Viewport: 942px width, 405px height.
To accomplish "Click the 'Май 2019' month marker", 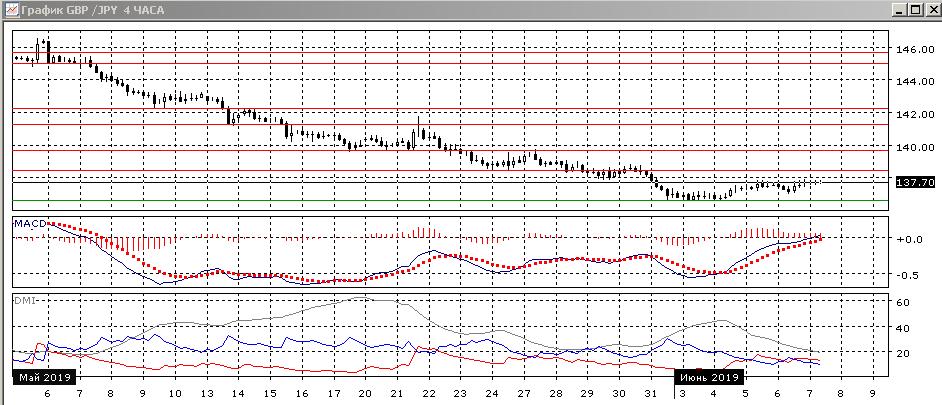I will tap(44, 377).
